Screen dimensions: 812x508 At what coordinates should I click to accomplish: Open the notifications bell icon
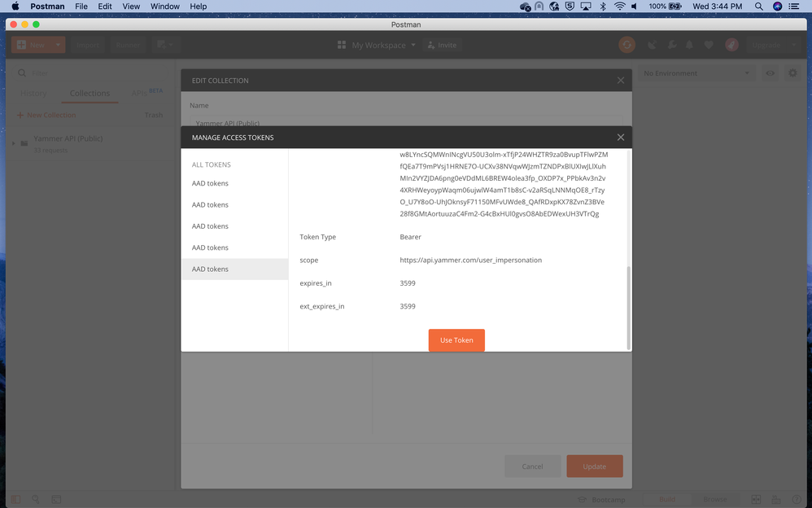click(x=689, y=45)
